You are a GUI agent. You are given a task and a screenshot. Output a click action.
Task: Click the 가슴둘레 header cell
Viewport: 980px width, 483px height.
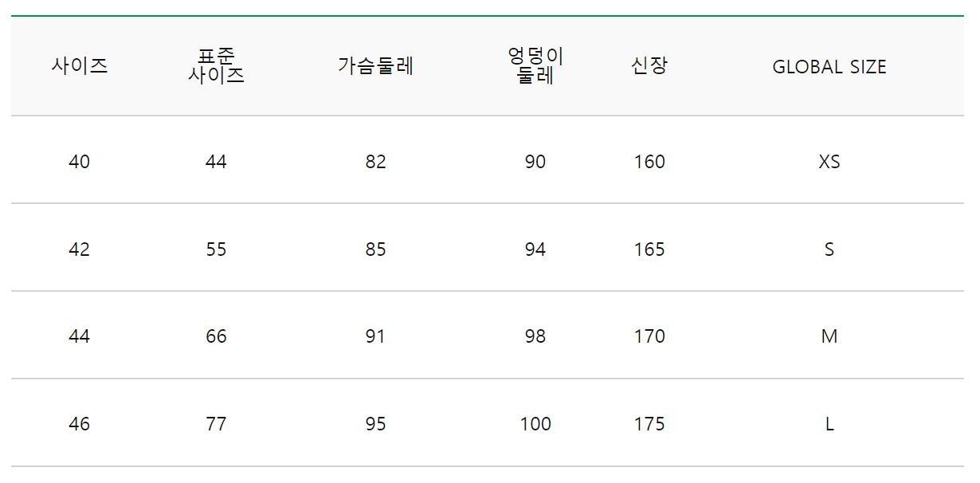[375, 66]
